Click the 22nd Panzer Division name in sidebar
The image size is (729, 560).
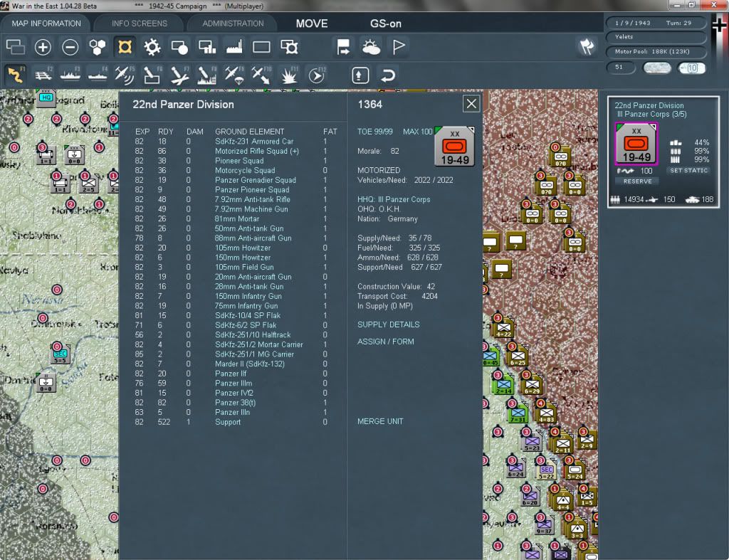pos(649,105)
